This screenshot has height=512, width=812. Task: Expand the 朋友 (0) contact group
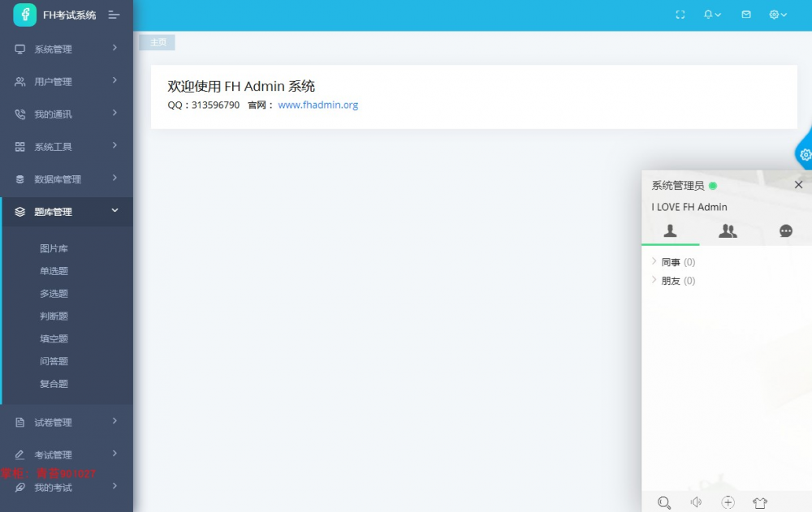(671, 280)
